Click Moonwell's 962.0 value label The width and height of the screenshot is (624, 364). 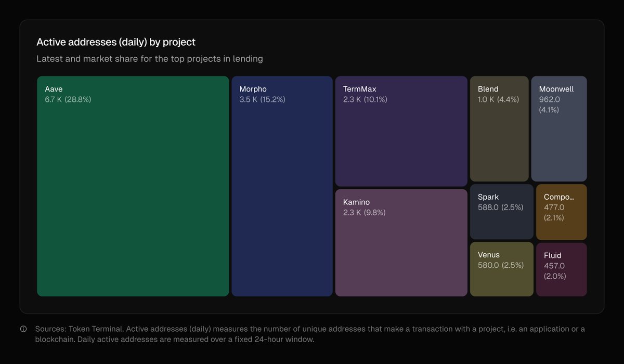[x=550, y=99]
